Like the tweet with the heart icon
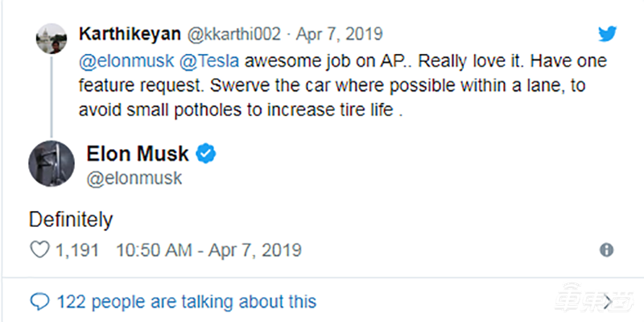The width and height of the screenshot is (644, 322). click(x=39, y=250)
